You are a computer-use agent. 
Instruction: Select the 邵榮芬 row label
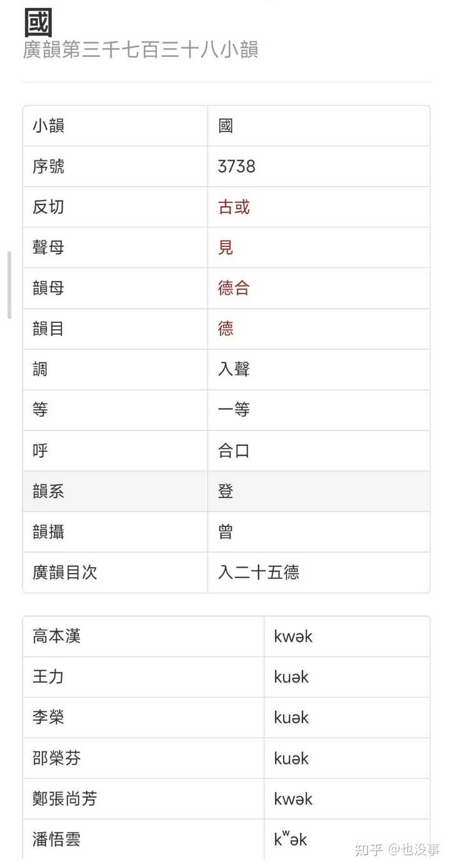(56, 758)
